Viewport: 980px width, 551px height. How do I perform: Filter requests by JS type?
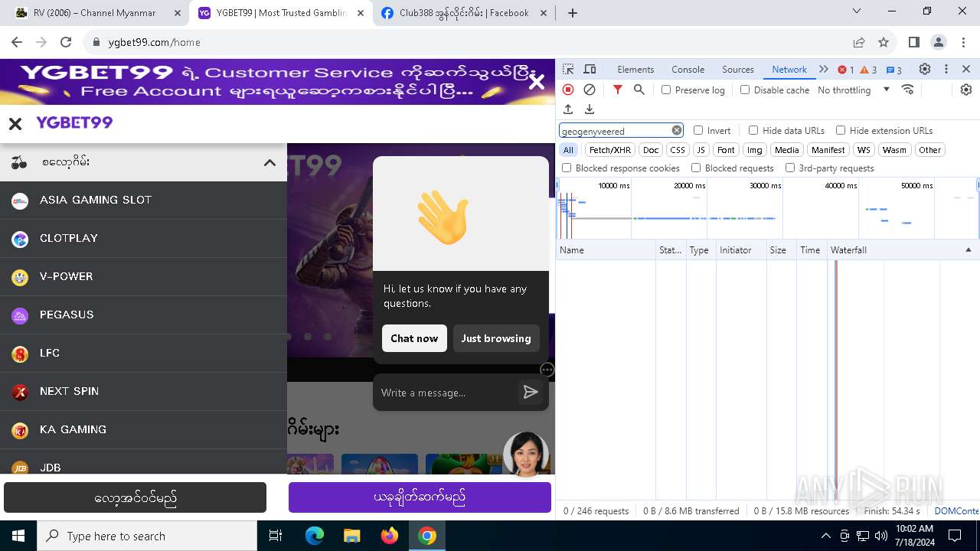(x=701, y=150)
